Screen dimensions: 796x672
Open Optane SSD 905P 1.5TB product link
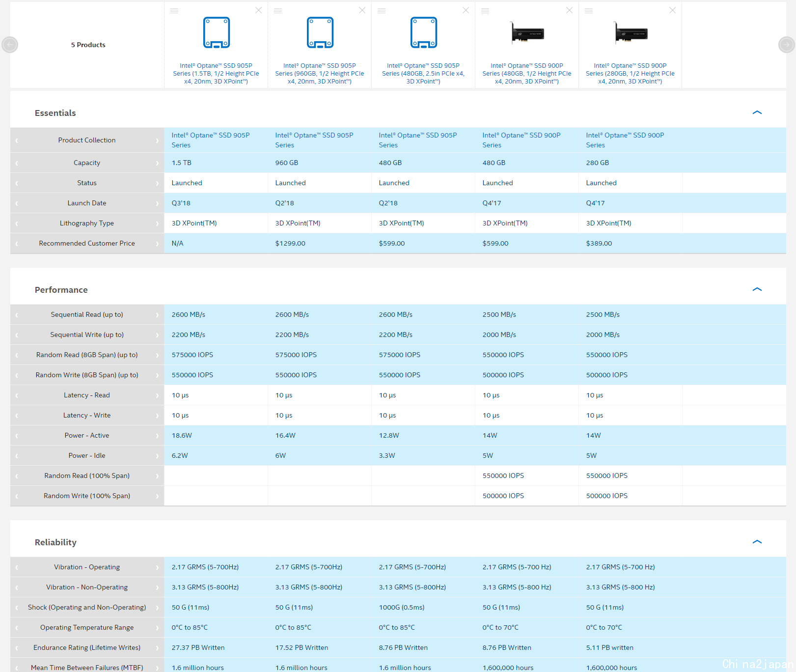click(216, 73)
